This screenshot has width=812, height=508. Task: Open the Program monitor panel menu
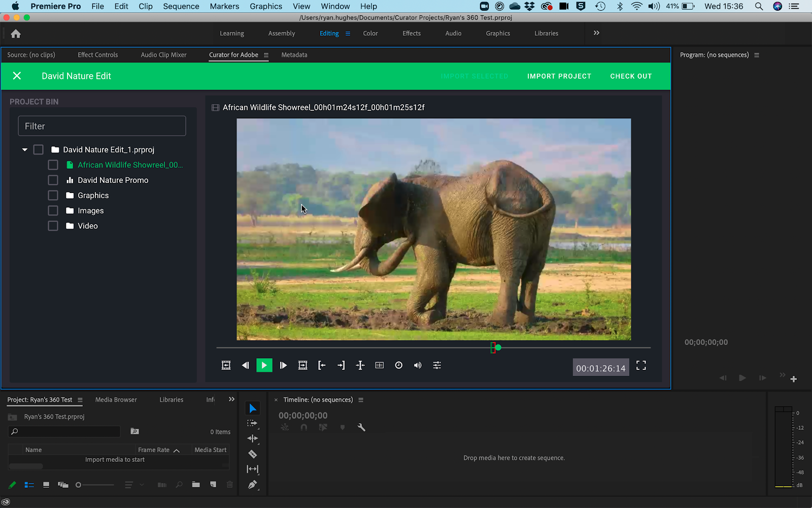point(757,55)
